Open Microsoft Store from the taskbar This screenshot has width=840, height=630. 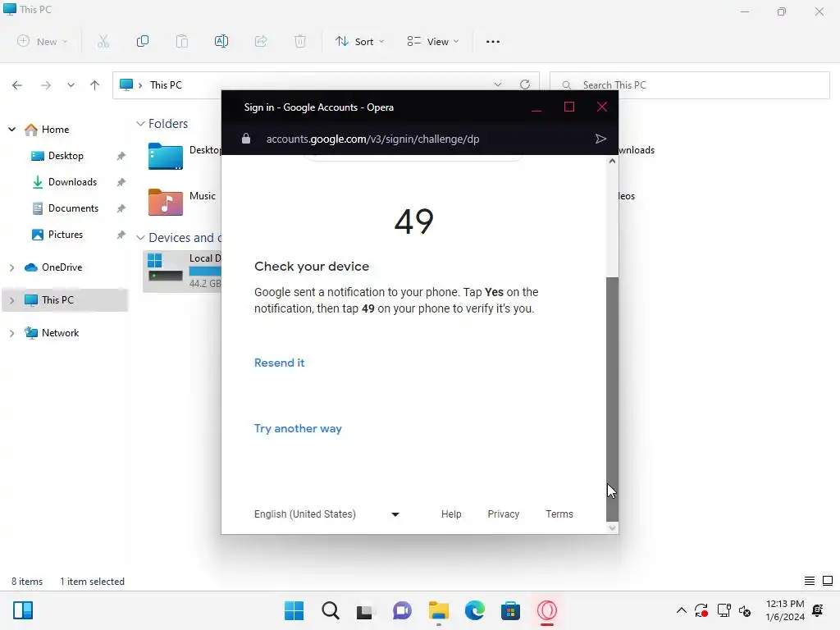tap(510, 610)
